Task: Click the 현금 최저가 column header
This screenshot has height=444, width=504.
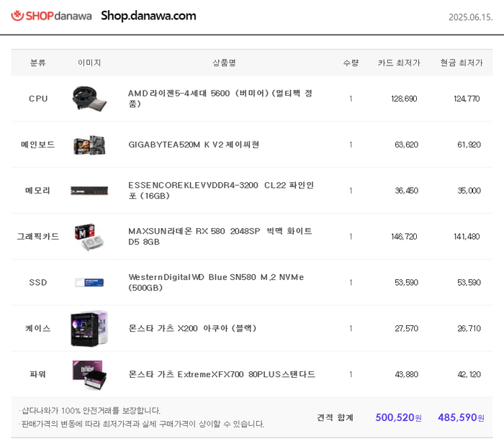Action: [462, 63]
